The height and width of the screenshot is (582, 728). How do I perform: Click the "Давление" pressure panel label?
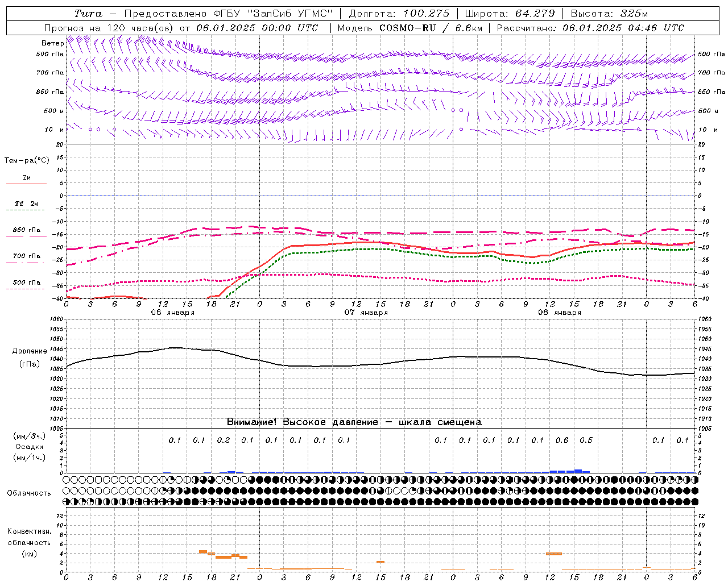click(x=30, y=351)
